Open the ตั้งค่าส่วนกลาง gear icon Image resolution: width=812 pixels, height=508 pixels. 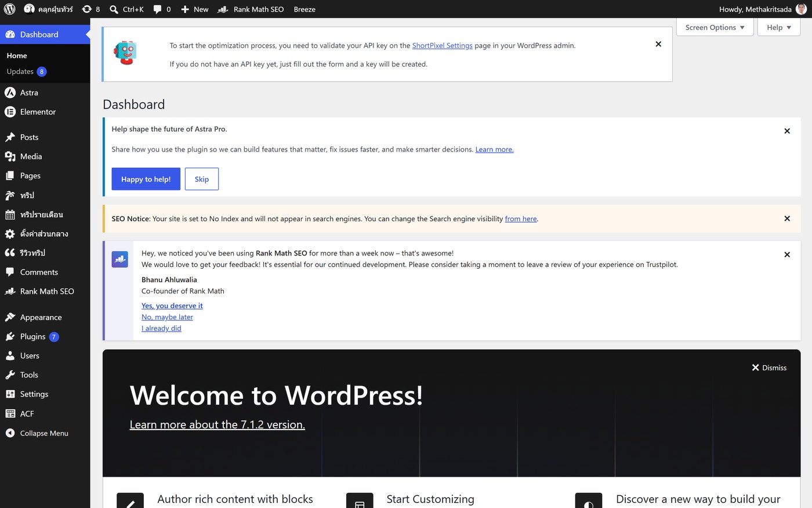tap(10, 233)
